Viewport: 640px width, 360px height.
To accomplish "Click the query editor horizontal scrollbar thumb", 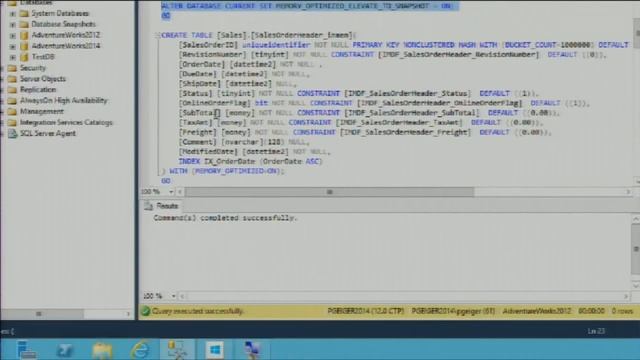I will 329,191.
